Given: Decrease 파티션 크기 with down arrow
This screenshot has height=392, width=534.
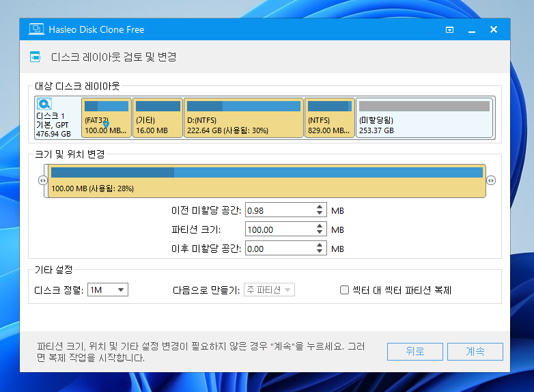Looking at the screenshot, I should (x=320, y=232).
